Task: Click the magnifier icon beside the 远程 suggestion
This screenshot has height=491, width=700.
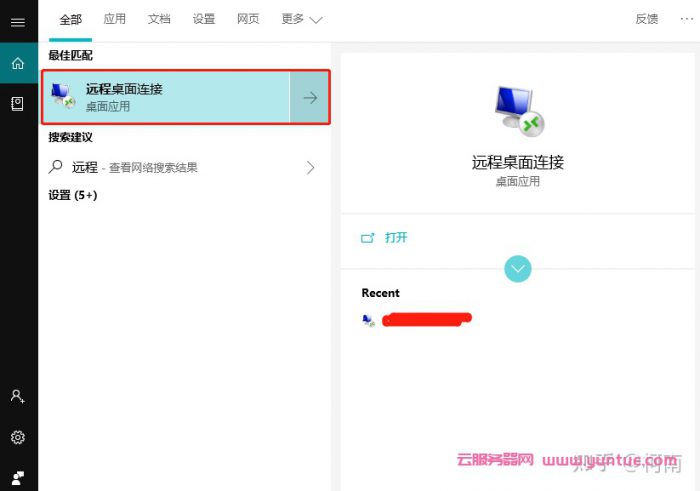Action: [56, 167]
